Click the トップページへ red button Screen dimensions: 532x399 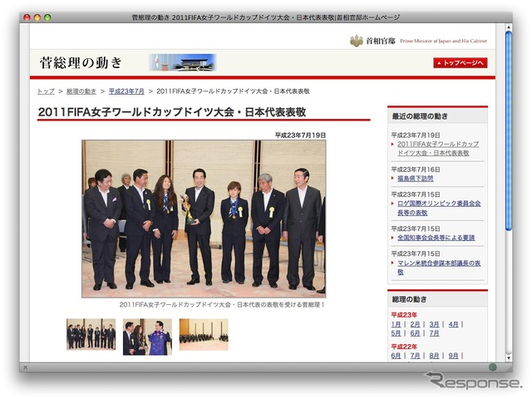click(x=460, y=63)
